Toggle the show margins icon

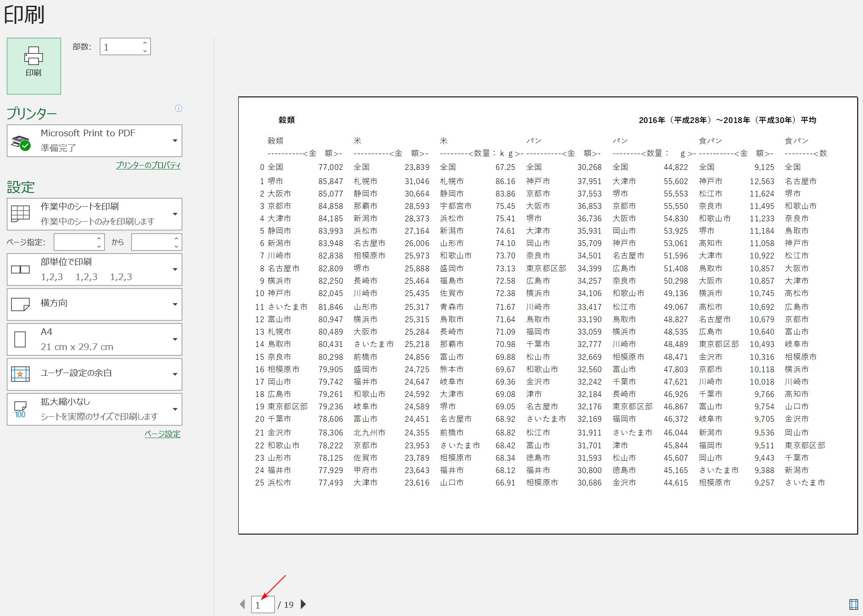click(853, 604)
